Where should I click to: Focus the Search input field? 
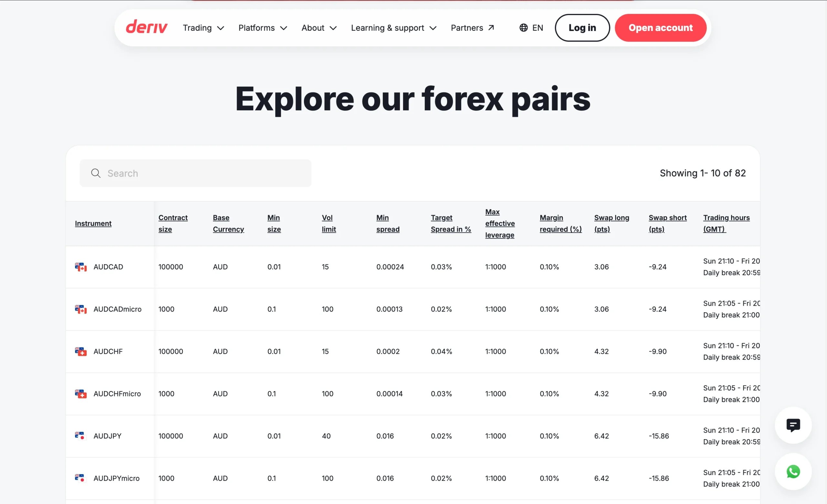pos(195,173)
